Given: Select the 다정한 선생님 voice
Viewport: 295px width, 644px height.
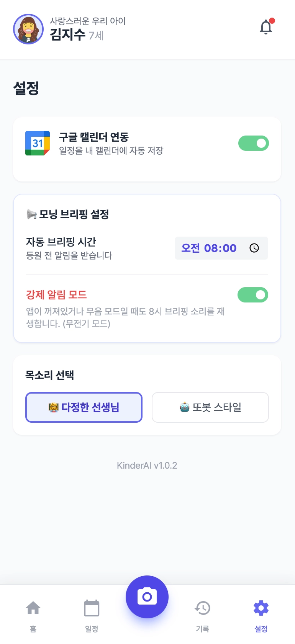Looking at the screenshot, I should pyautogui.click(x=84, y=407).
